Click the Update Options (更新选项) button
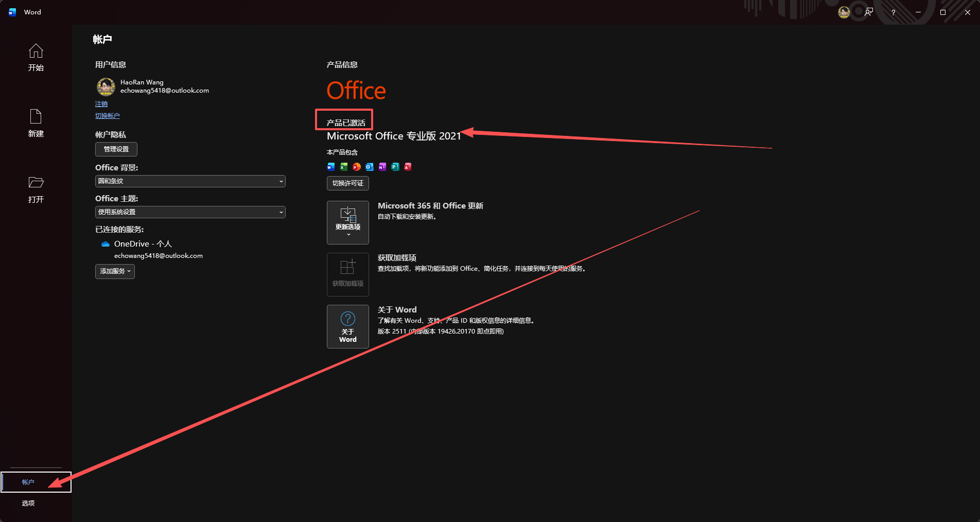 coord(348,222)
